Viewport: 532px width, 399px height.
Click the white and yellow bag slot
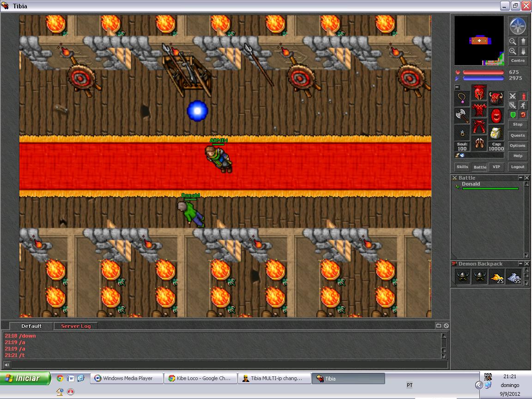(496, 133)
